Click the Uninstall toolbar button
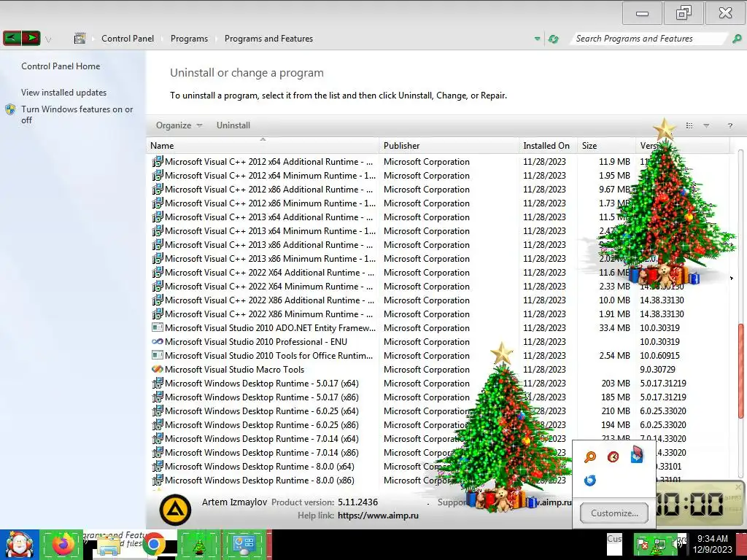747x560 pixels. pos(233,125)
